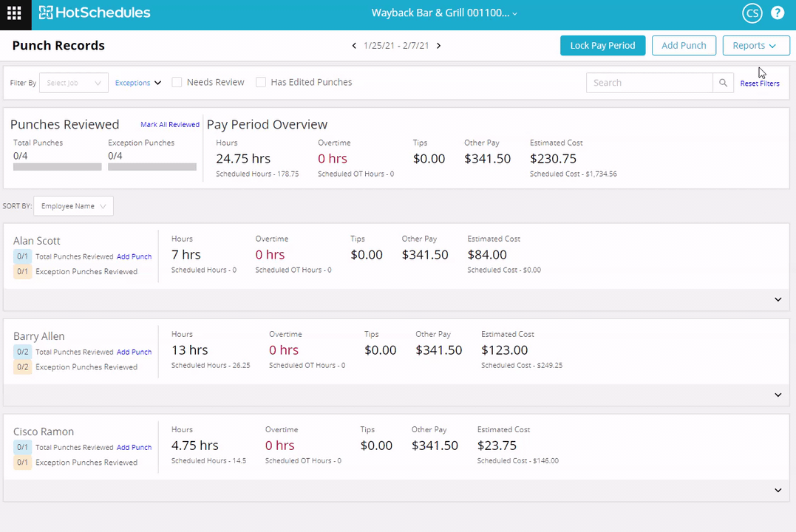Viewport: 796px width, 532px height.
Task: Open the CS user profile avatar
Action: coord(752,13)
